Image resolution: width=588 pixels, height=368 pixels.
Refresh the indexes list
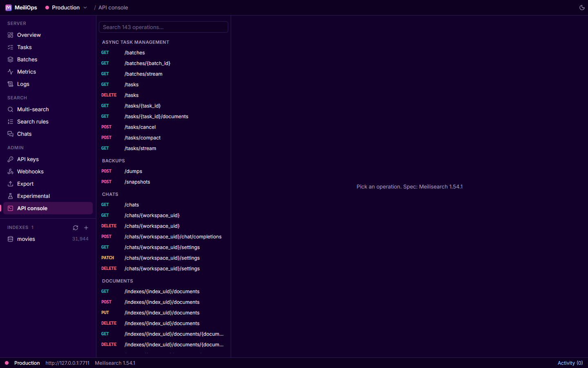tap(76, 228)
